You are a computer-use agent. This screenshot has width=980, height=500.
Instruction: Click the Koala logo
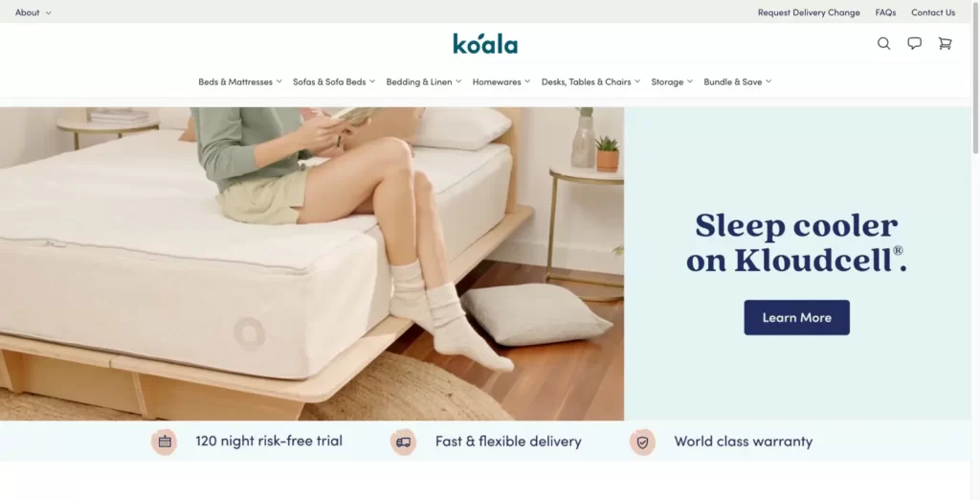click(485, 44)
